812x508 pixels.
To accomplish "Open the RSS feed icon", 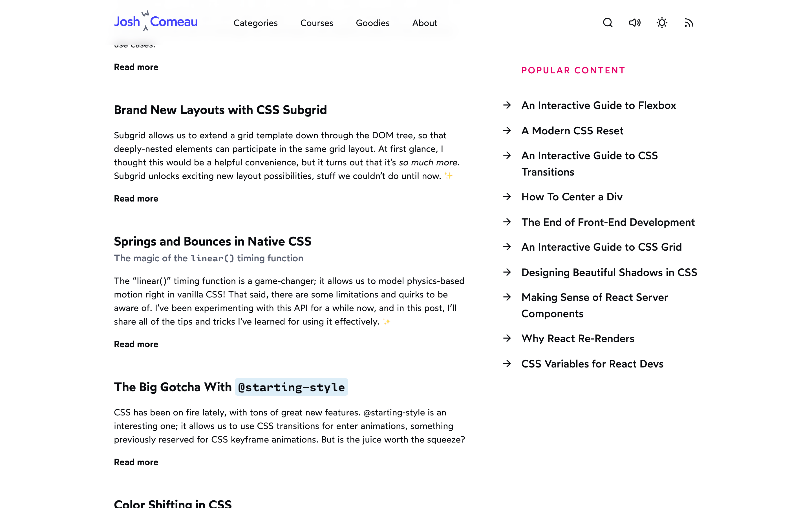I will (x=689, y=23).
